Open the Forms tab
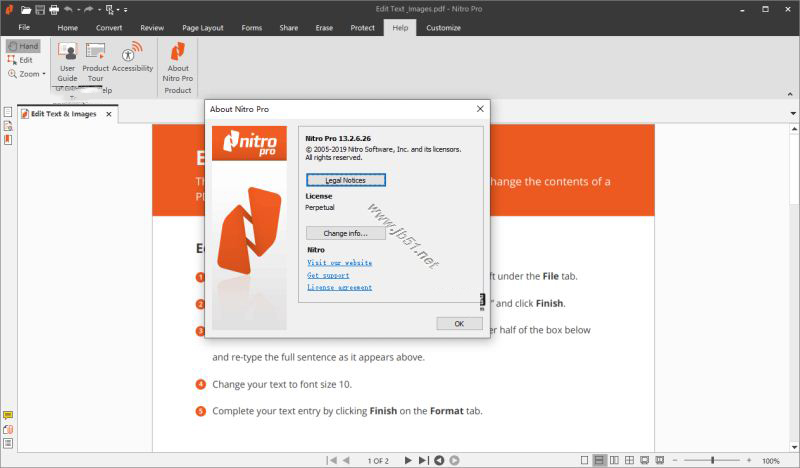The width and height of the screenshot is (800, 468). [x=252, y=28]
